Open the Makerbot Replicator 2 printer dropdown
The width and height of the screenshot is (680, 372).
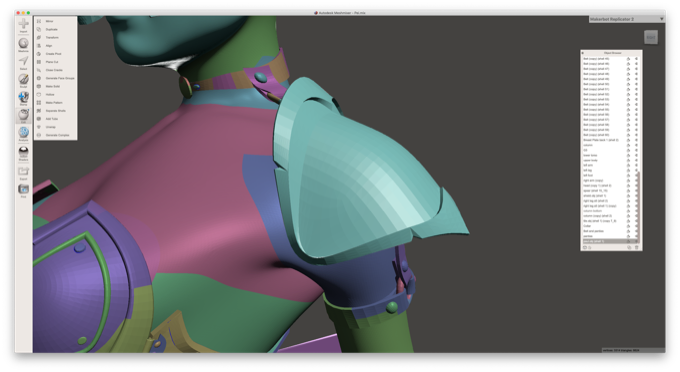click(626, 19)
